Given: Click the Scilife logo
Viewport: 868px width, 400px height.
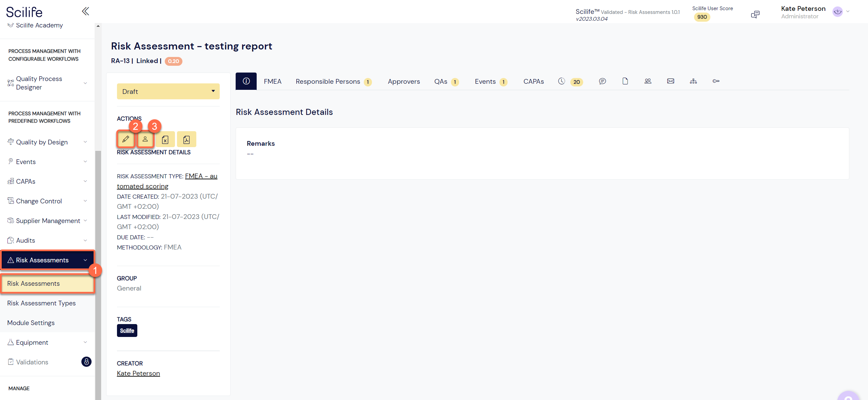Looking at the screenshot, I should [24, 12].
